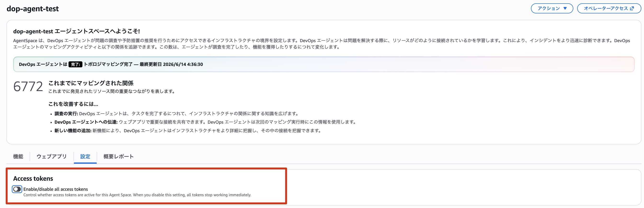Click the 6772 mapped relationships count

click(28, 87)
